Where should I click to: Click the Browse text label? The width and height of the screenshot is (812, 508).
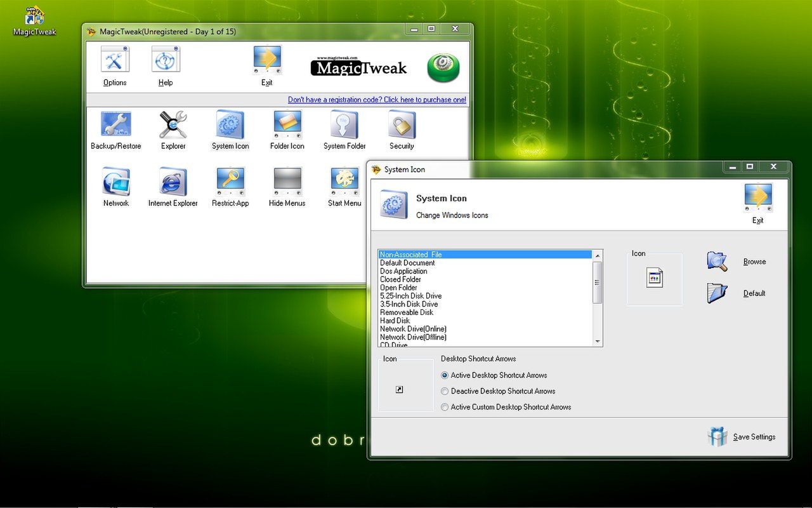(754, 262)
